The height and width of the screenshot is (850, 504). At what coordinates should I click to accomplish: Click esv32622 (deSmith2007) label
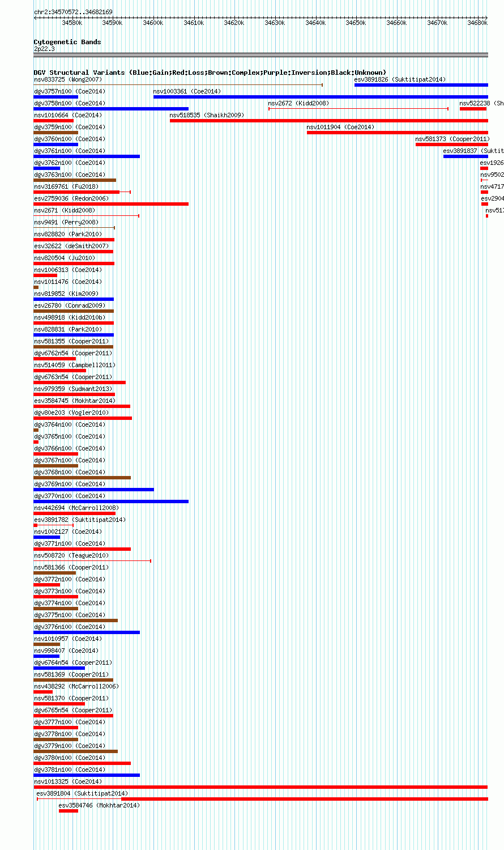click(x=71, y=246)
